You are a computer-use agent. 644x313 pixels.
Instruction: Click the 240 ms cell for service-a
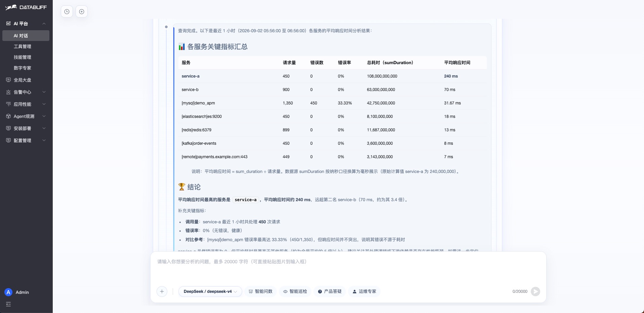(451, 76)
